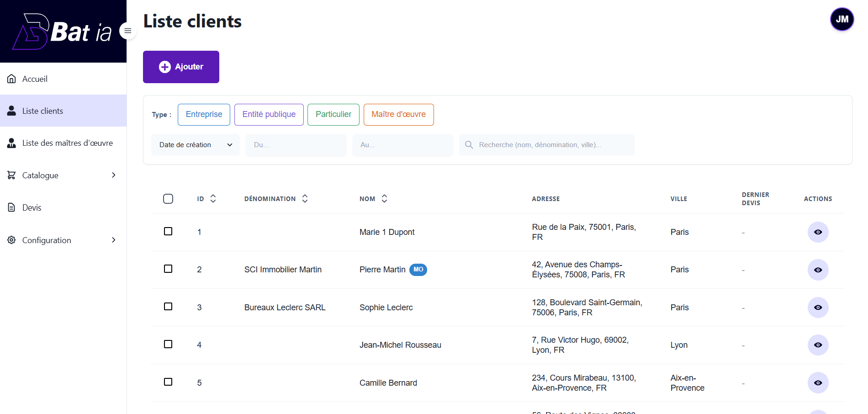Go to Accueil in the sidebar
The width and height of the screenshot is (868, 414).
pos(35,79)
